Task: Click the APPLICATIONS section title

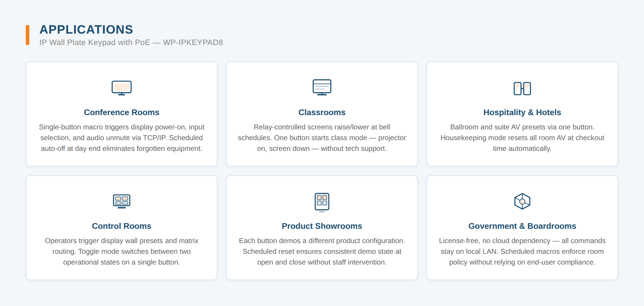Action: pyautogui.click(x=86, y=29)
